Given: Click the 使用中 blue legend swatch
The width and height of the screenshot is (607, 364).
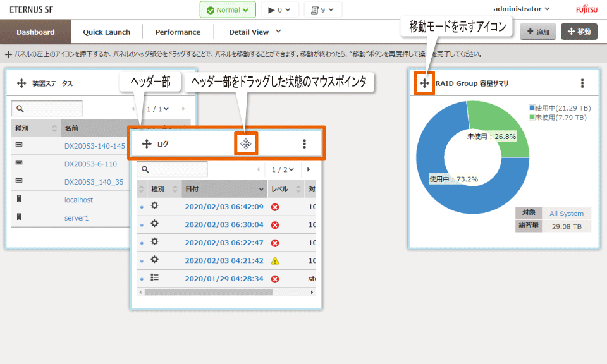Looking at the screenshot, I should [x=532, y=107].
